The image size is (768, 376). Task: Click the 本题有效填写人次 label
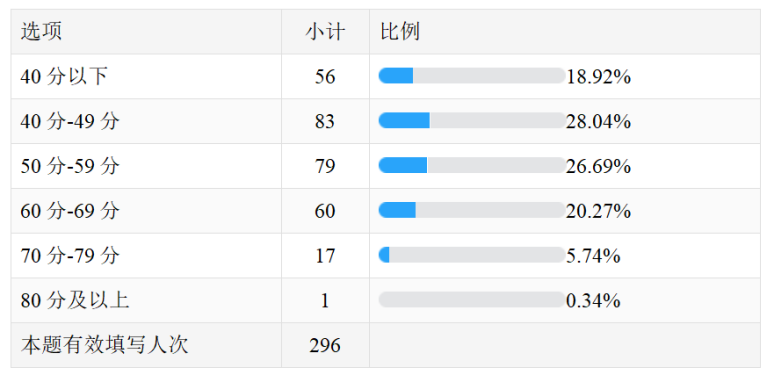104,346
